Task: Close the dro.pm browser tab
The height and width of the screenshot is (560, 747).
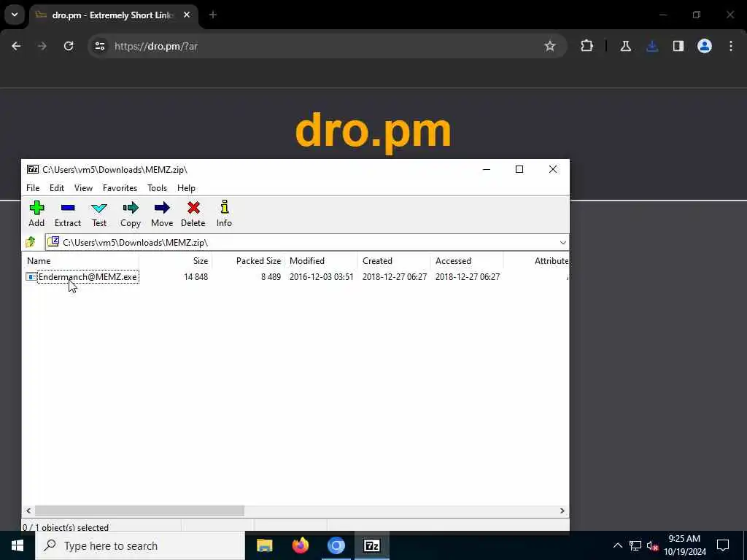Action: 187,15
